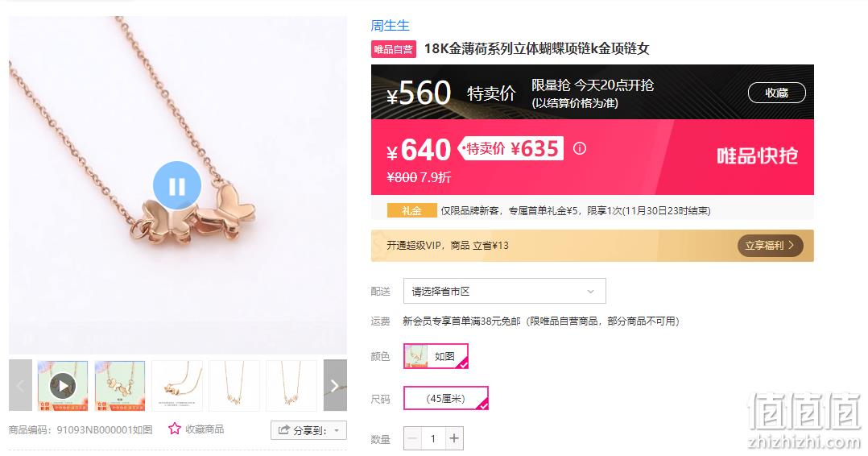
Task: Pause the product video playback
Action: [x=177, y=185]
